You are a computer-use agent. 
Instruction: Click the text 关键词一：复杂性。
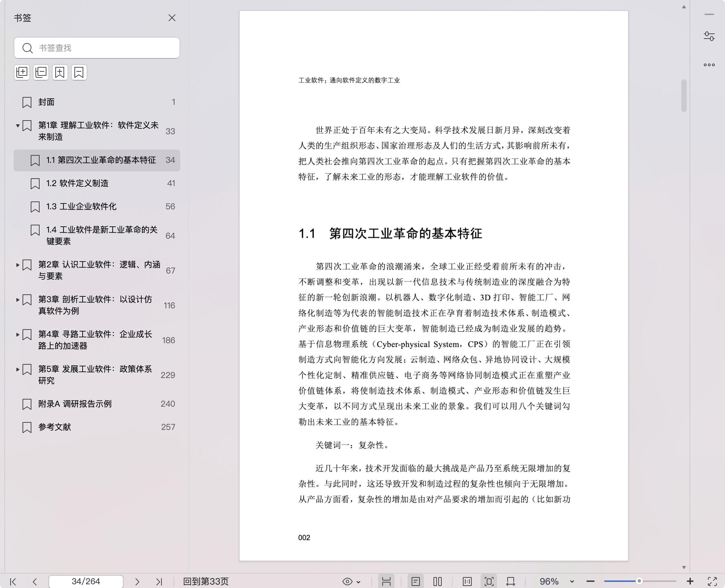pos(352,445)
